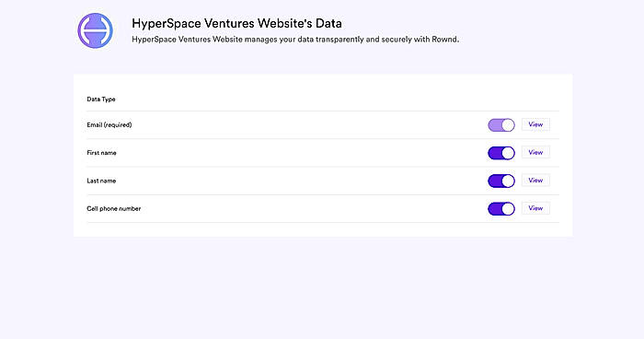Click the word HyperSpace in the page title
The width and height of the screenshot is (644, 339).
point(167,23)
